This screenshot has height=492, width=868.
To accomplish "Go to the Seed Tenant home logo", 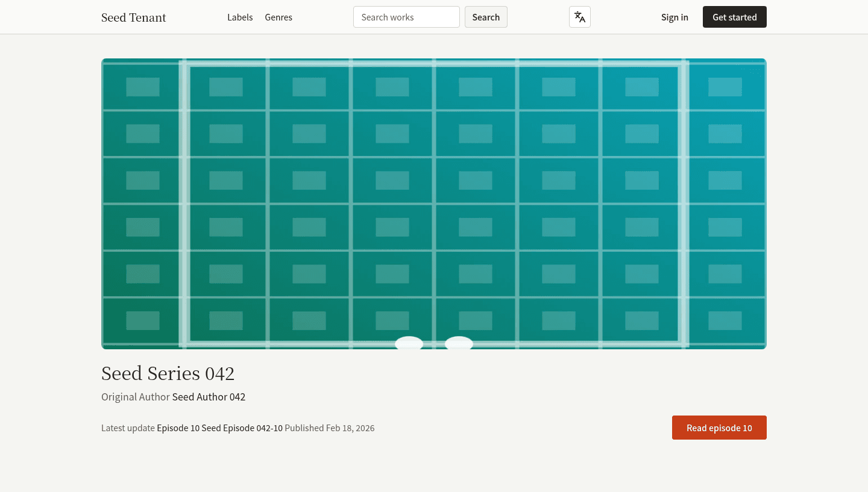I will (x=134, y=17).
